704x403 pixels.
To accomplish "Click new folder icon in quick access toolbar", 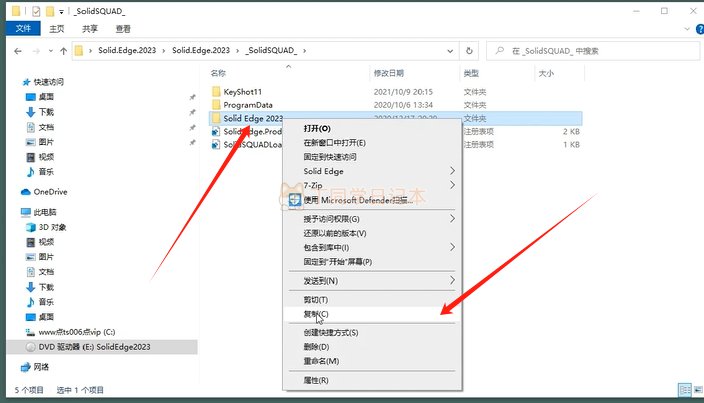I will pos(50,11).
